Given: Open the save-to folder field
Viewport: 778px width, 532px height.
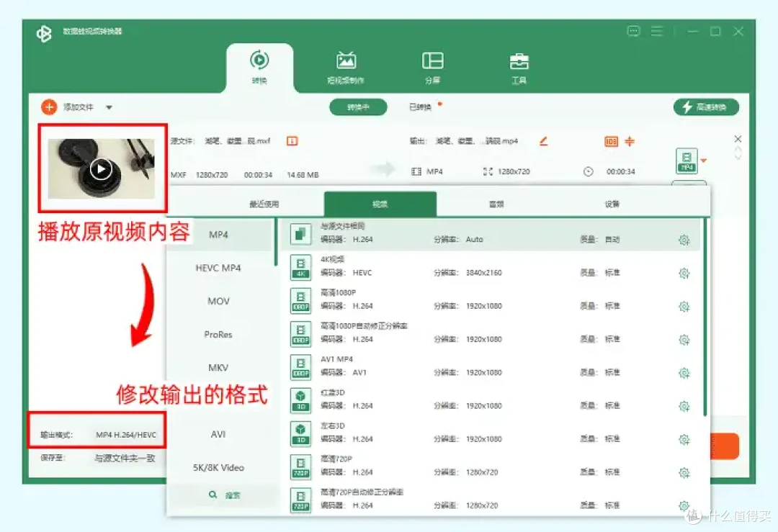Looking at the screenshot, I should (x=125, y=458).
